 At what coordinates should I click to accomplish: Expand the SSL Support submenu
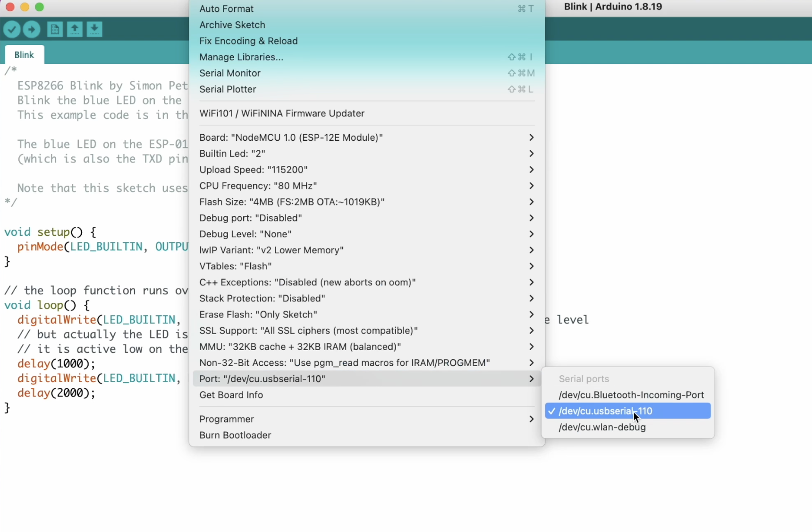(367, 330)
